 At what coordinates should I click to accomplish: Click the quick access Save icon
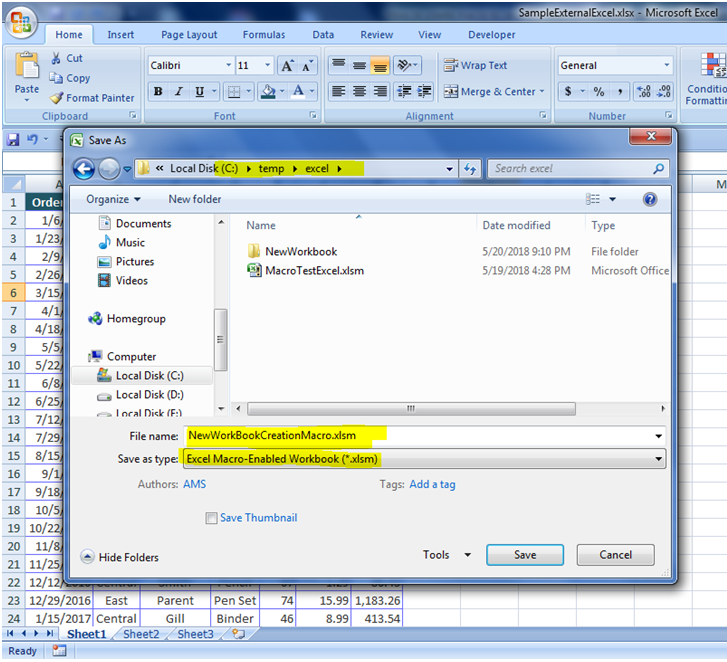[13, 139]
